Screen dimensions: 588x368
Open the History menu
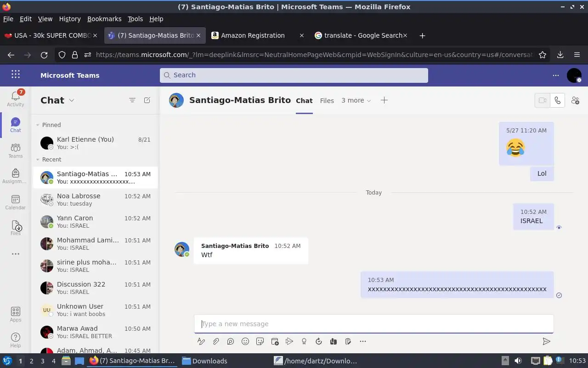pyautogui.click(x=70, y=19)
